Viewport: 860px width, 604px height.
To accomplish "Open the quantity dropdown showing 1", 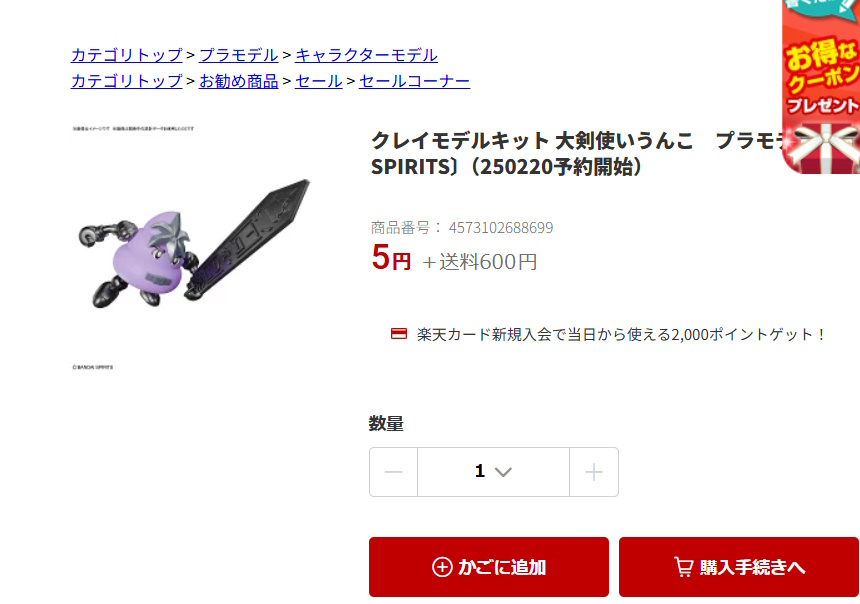I will (x=493, y=472).
